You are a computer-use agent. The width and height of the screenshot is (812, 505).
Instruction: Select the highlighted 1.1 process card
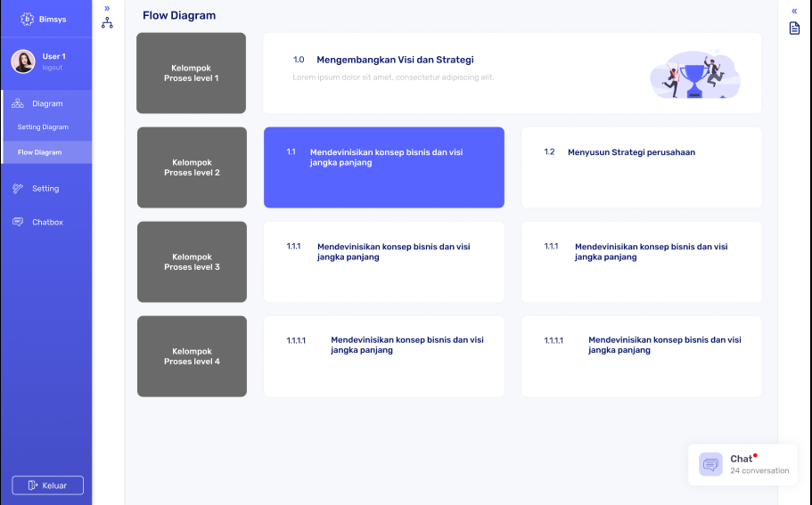tap(384, 167)
